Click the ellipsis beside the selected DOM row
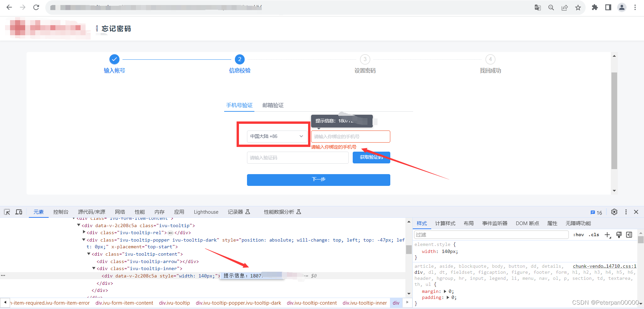The width and height of the screenshot is (644, 309). 3,275
